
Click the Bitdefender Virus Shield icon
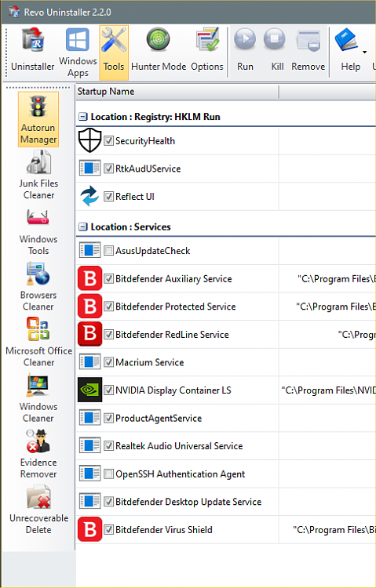pos(89,529)
